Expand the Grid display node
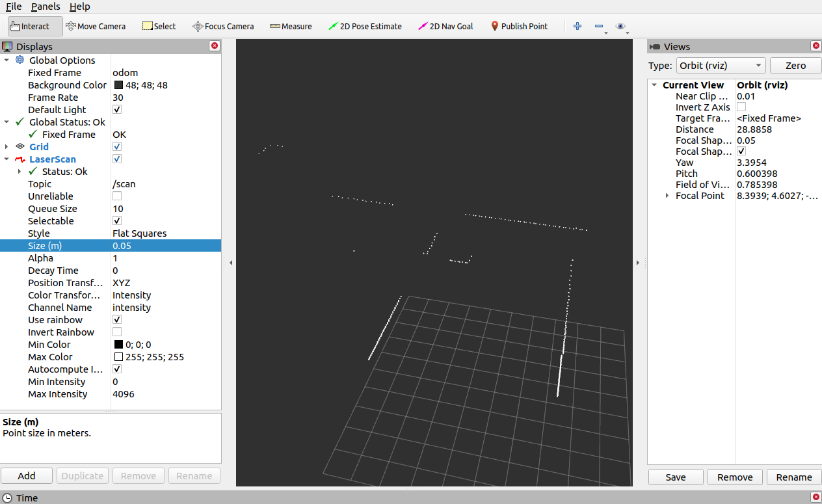 (x=7, y=147)
